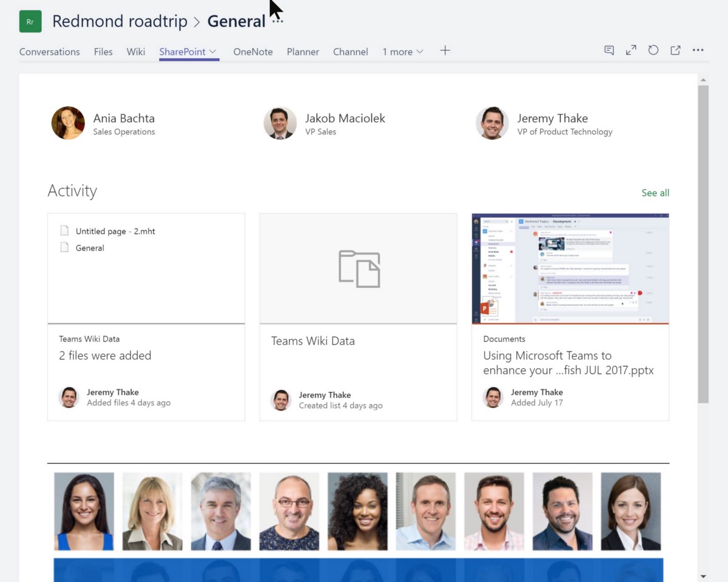Add a new tab with plus icon
This screenshot has width=728, height=582.
coord(445,51)
